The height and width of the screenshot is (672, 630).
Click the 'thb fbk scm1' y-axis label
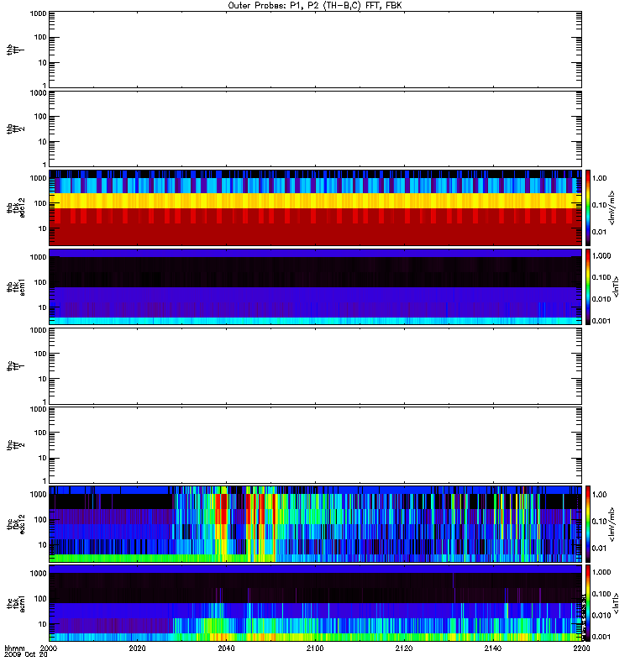coord(15,287)
